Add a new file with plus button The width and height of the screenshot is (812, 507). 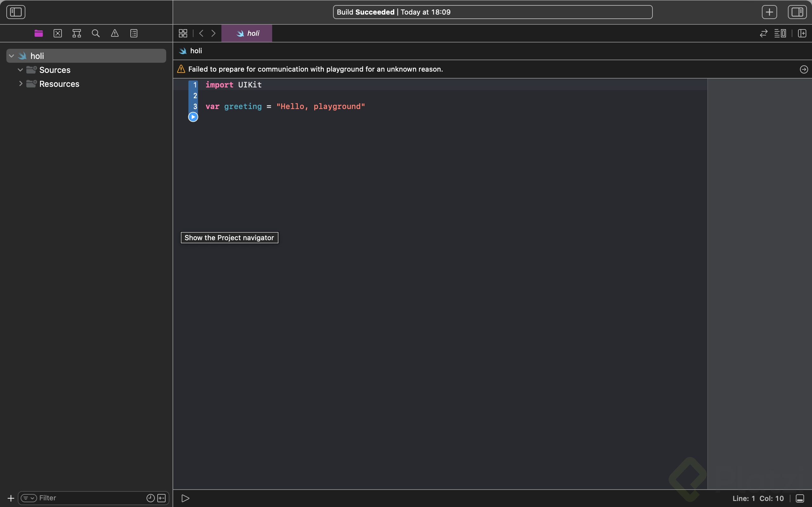pos(11,498)
